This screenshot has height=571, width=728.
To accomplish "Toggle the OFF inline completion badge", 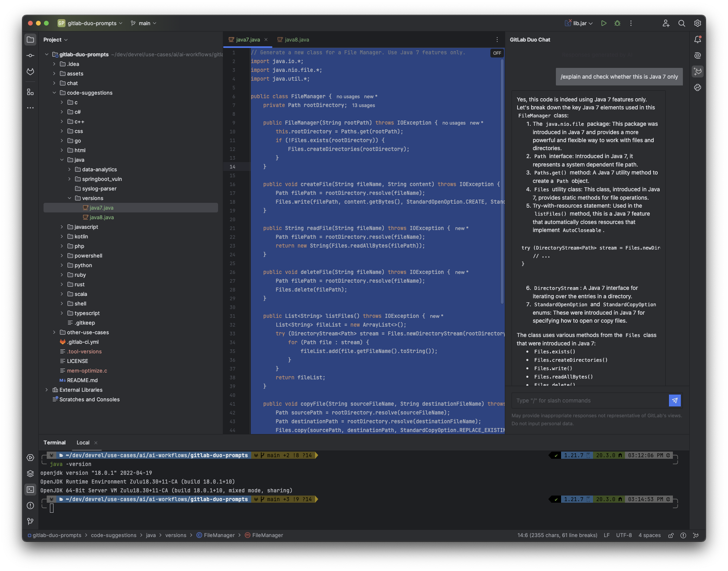I will 496,53.
